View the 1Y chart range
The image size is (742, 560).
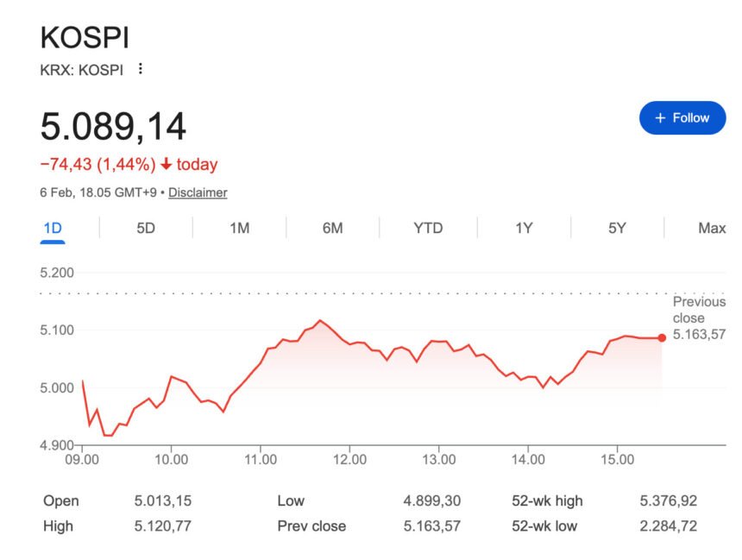(x=524, y=228)
